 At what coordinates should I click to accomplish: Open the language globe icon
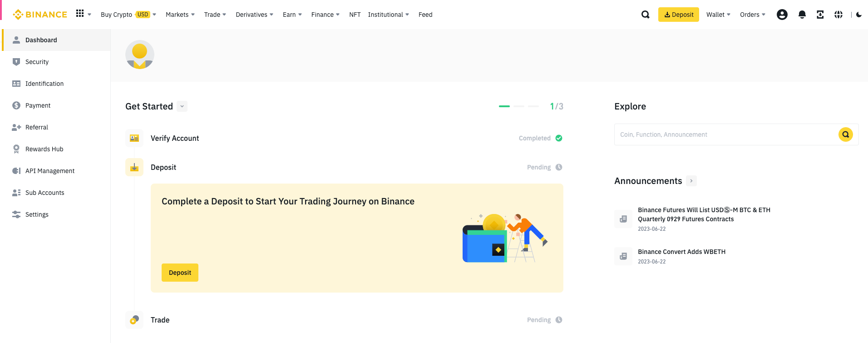coord(838,15)
